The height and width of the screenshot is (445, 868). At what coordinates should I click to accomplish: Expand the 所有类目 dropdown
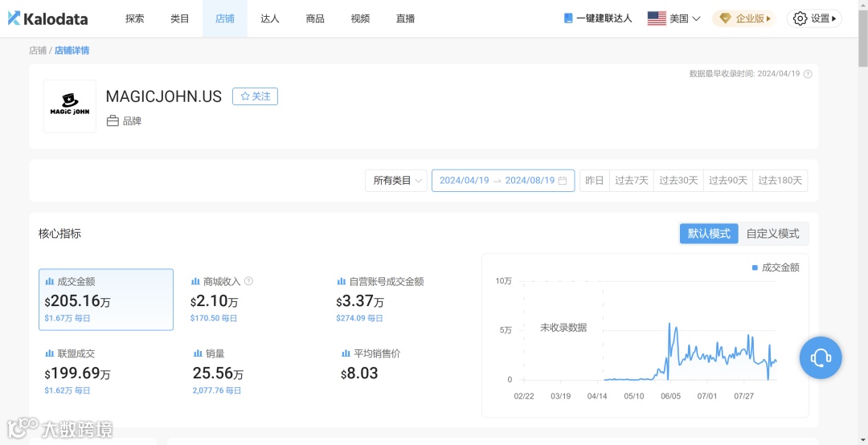[x=395, y=181]
